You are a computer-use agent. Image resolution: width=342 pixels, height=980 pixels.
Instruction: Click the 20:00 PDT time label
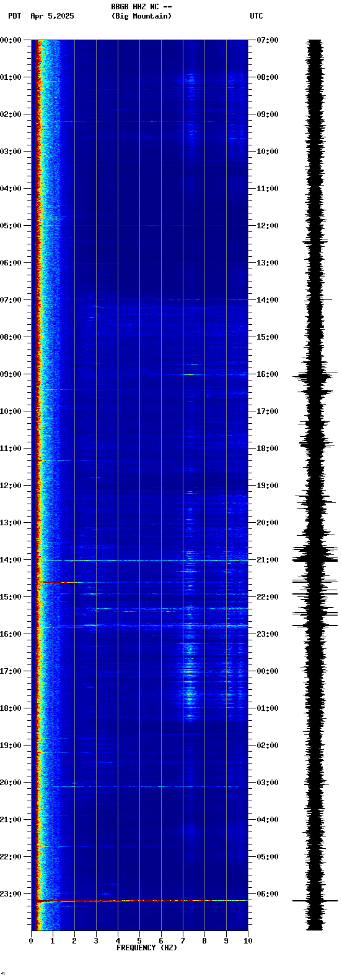coord(11,783)
